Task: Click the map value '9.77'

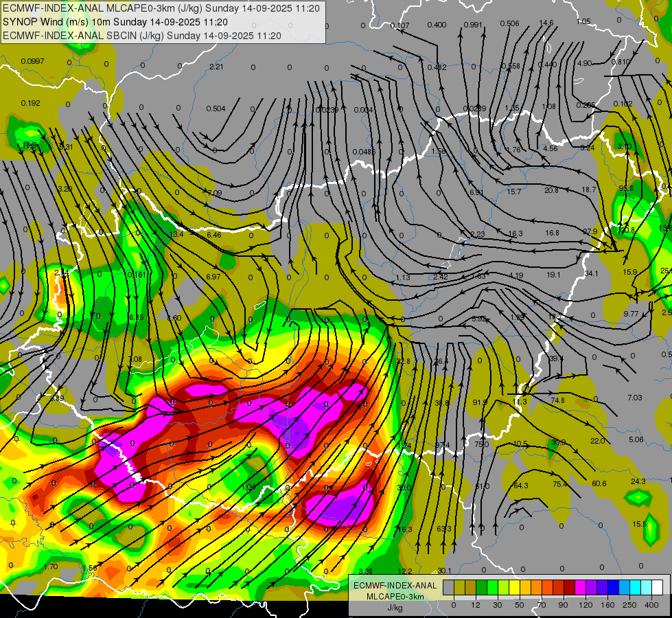Action: [x=632, y=314]
